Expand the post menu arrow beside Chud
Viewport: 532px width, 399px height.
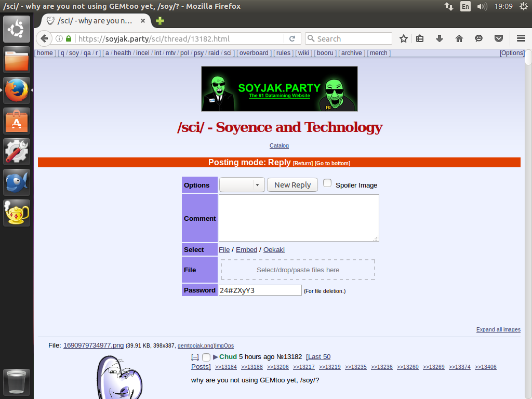coord(216,357)
